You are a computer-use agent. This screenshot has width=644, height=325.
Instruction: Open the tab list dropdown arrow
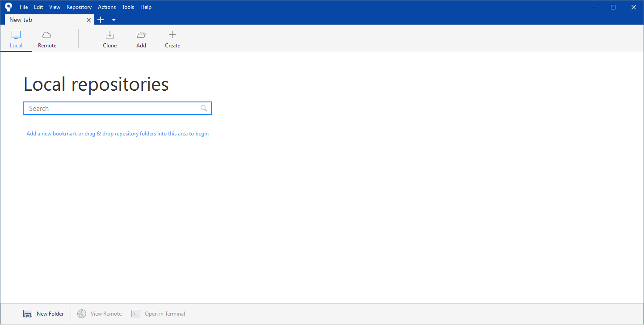(x=113, y=20)
